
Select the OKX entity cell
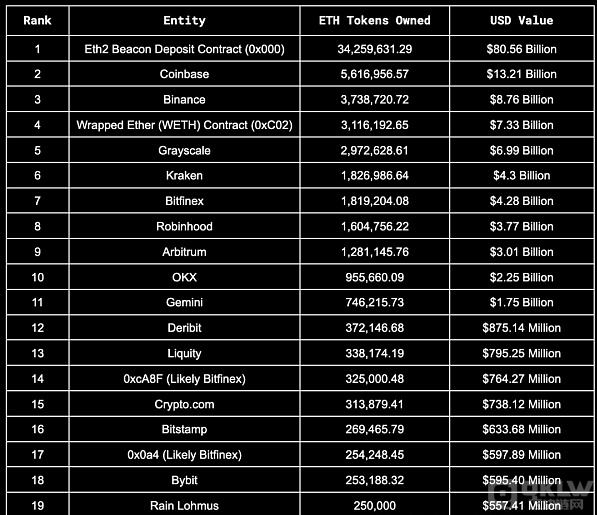184,277
